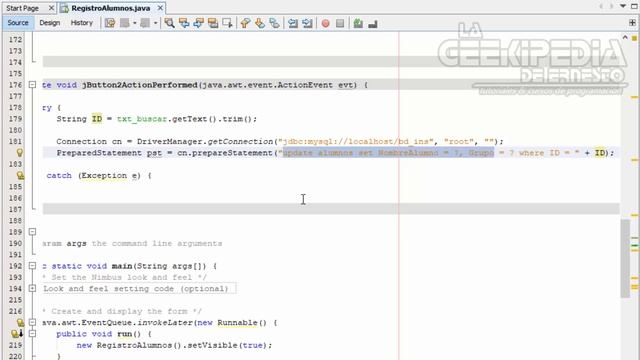Image resolution: width=640 pixels, height=360 pixels.
Task: Toggle Rectangular Selection icon
Action: [227, 23]
